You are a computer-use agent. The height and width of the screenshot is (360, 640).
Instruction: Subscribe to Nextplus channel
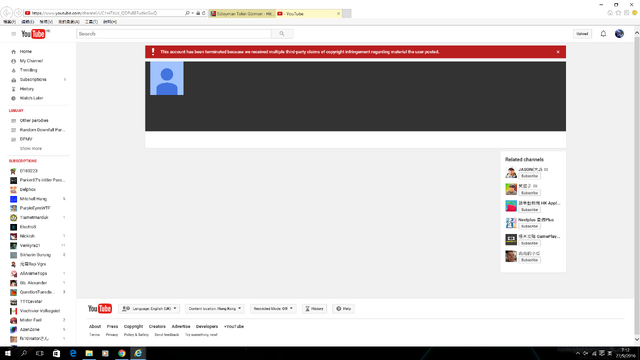point(529,226)
